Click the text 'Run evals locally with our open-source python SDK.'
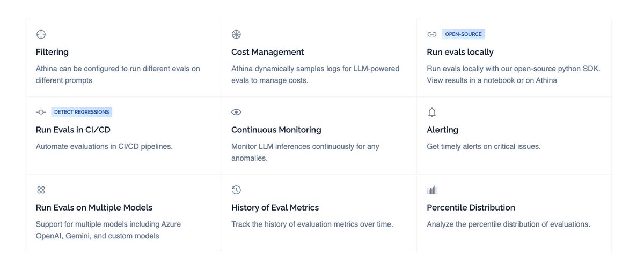 coord(514,69)
